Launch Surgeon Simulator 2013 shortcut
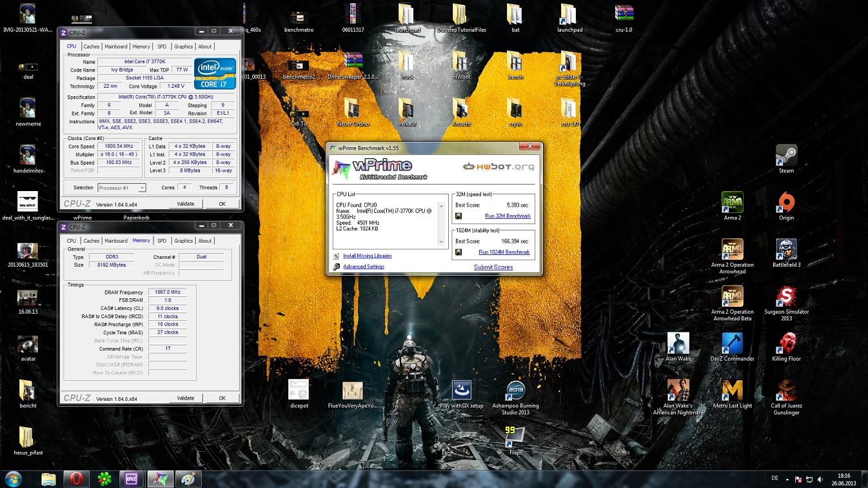 pos(786,296)
